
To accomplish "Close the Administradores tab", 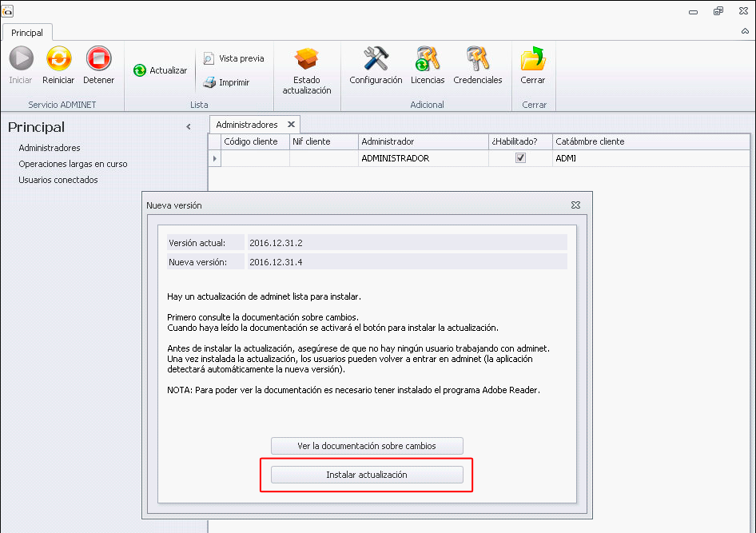I will [x=291, y=125].
